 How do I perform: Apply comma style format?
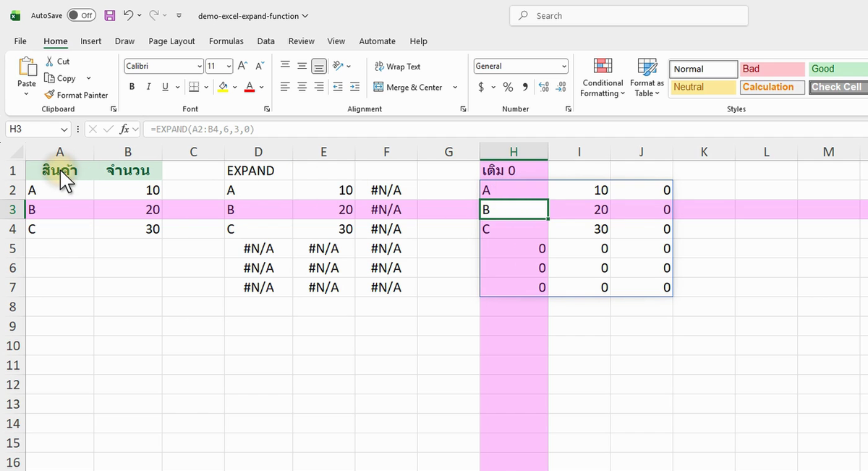524,87
